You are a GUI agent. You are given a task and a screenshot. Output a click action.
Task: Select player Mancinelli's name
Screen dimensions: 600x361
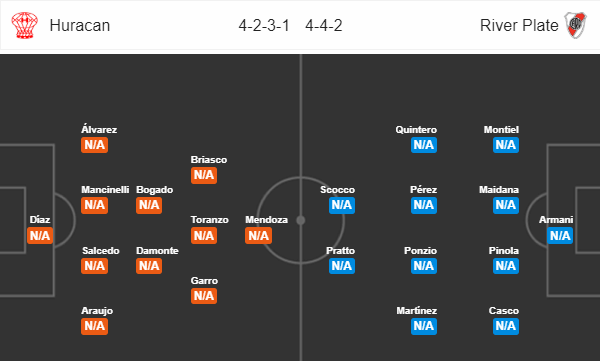coord(105,189)
